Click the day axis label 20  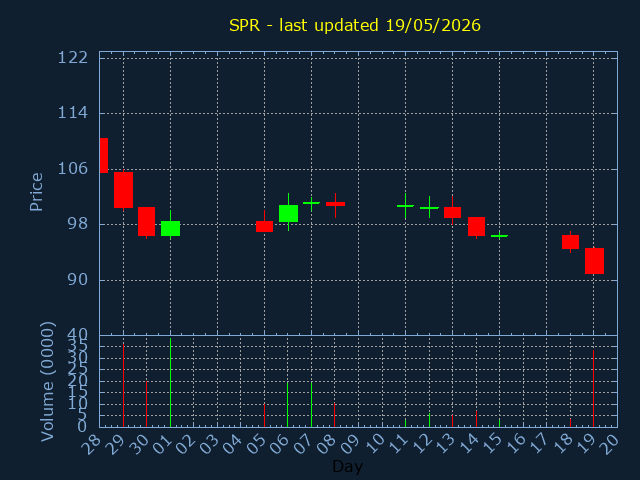coord(609,444)
